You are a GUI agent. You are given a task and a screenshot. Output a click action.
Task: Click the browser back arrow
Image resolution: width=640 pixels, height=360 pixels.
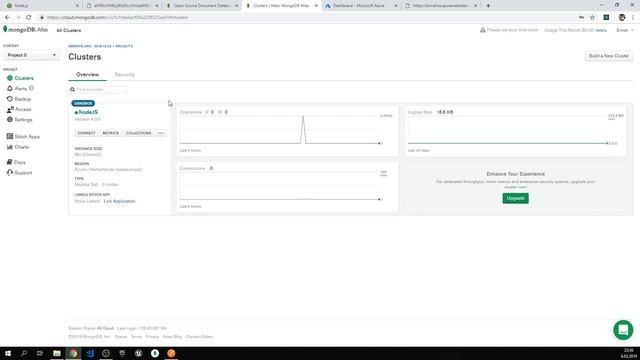click(7, 18)
